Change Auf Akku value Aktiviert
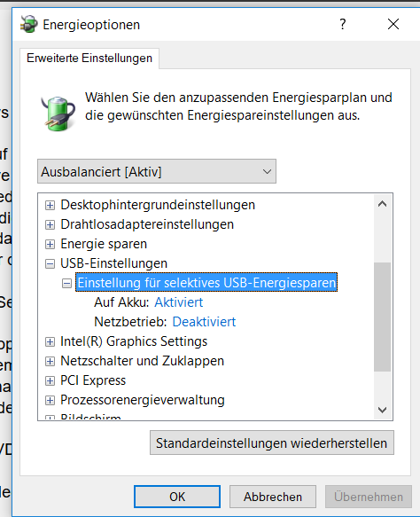The height and width of the screenshot is (517, 420). [178, 302]
